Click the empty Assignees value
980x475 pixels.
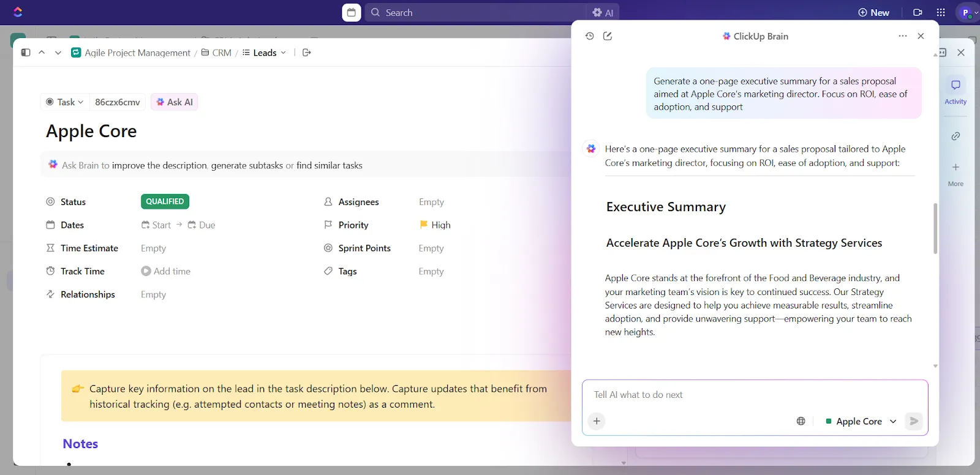point(431,202)
